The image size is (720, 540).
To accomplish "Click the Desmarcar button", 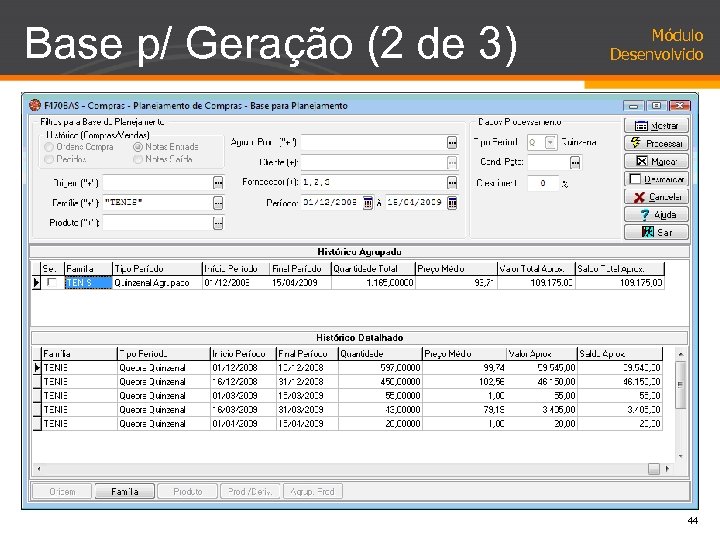I will pyautogui.click(x=656, y=179).
